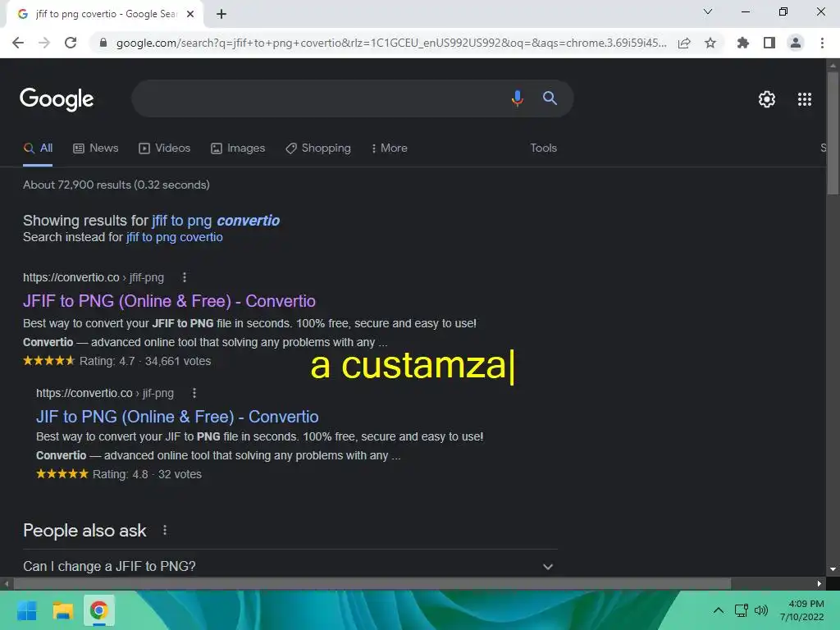Click horizontal scrollbar right arrow
The height and width of the screenshot is (630, 840).
point(819,583)
